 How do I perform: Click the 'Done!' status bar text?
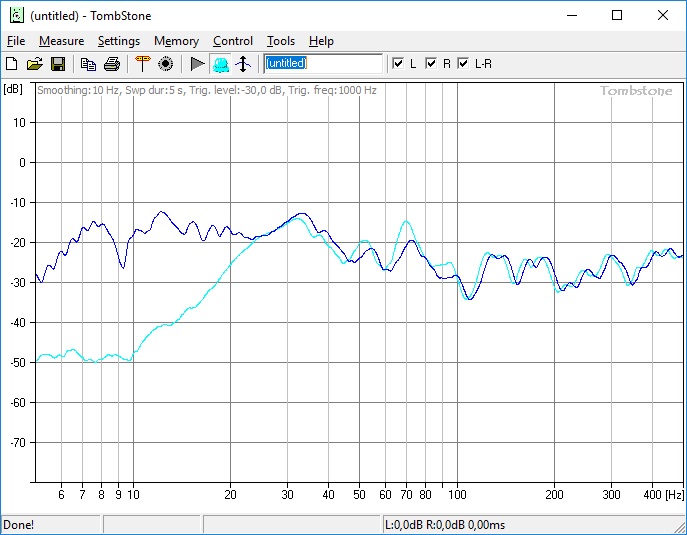(18, 524)
